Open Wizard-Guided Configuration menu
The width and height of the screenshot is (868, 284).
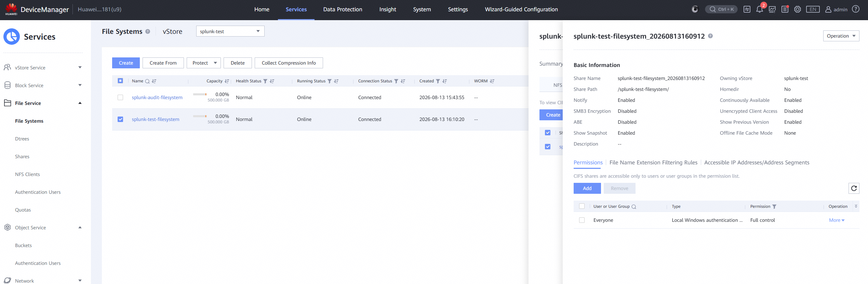tap(521, 10)
